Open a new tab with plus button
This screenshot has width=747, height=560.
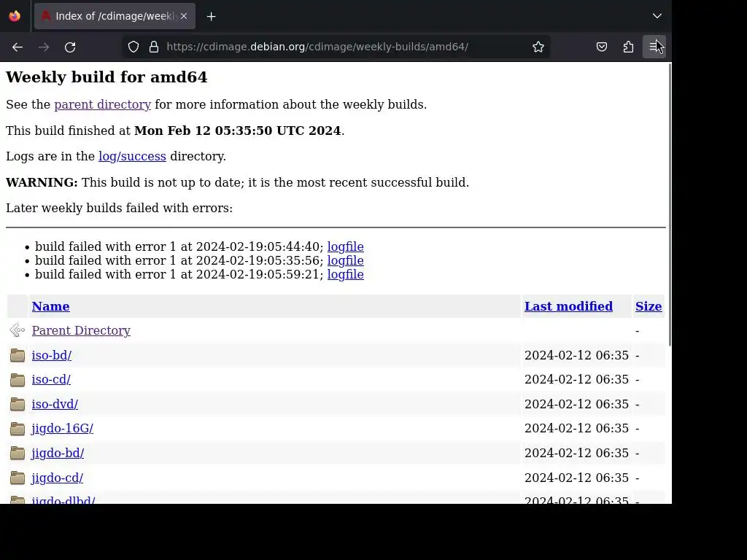pyautogui.click(x=211, y=16)
